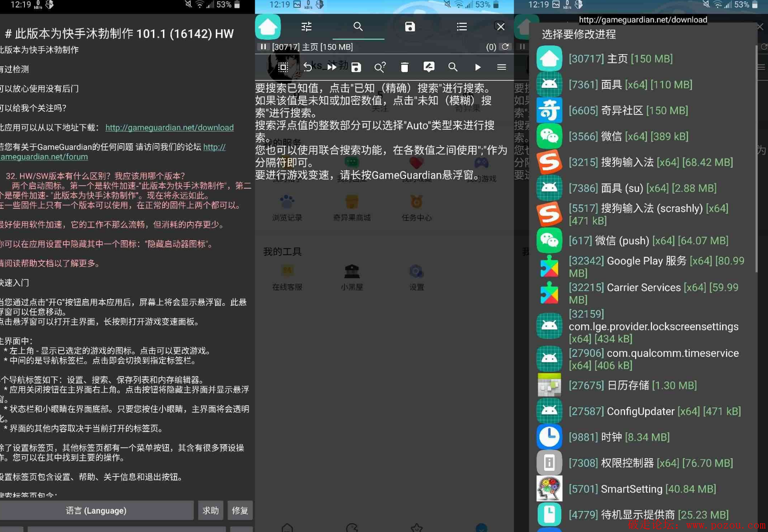Click the 语言 (Language) button
Screen dimensions: 768x532
point(96,510)
